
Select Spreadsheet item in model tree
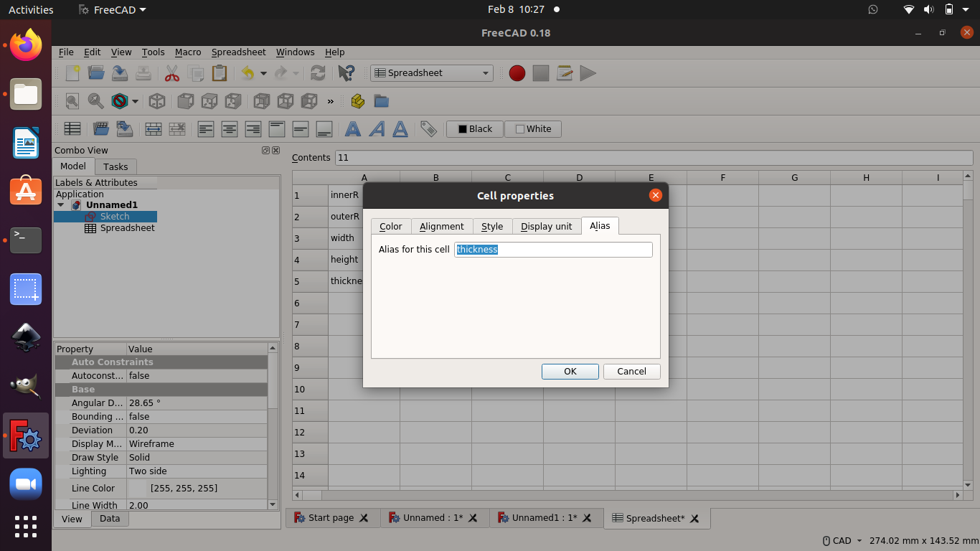coord(121,228)
